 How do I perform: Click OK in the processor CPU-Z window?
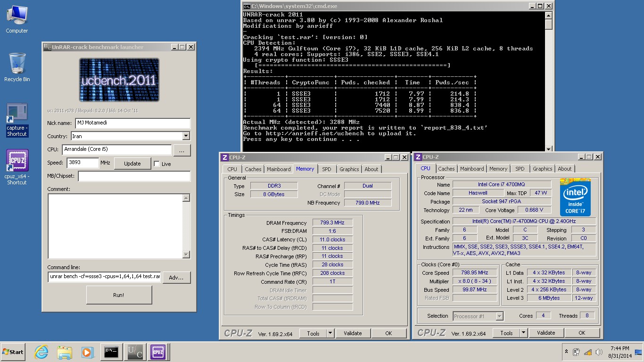[x=582, y=333]
